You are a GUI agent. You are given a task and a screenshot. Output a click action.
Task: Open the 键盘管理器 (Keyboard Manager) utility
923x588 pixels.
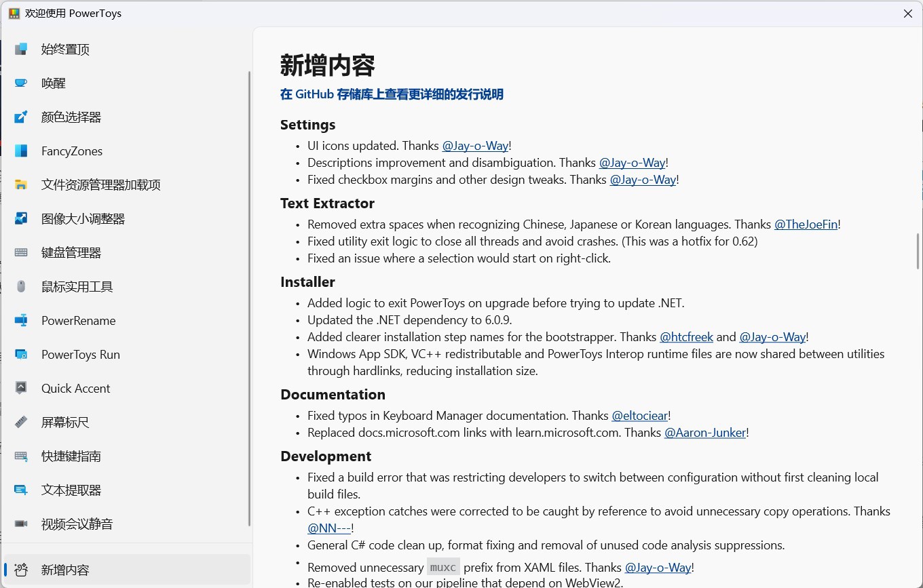[x=72, y=252]
